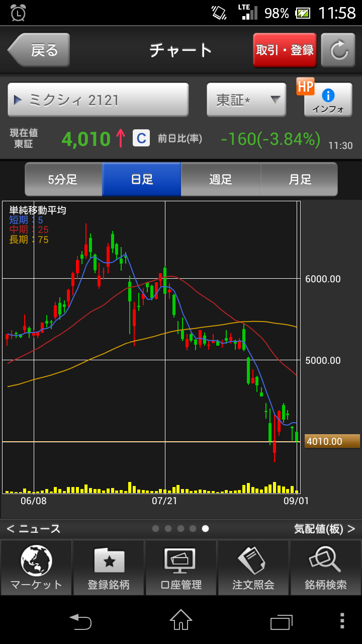The height and width of the screenshot is (644, 362).
Task: Open 口座管理 monitor icon
Action: [181, 568]
